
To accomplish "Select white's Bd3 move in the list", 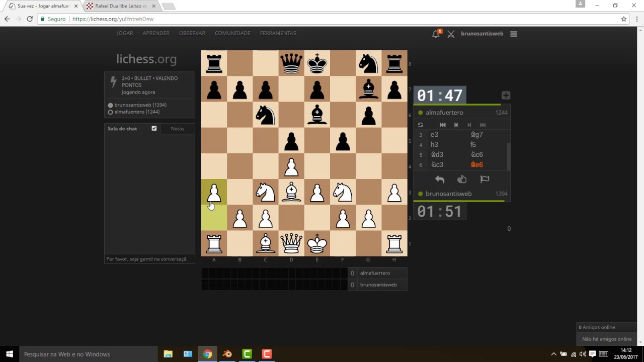I will (447, 154).
